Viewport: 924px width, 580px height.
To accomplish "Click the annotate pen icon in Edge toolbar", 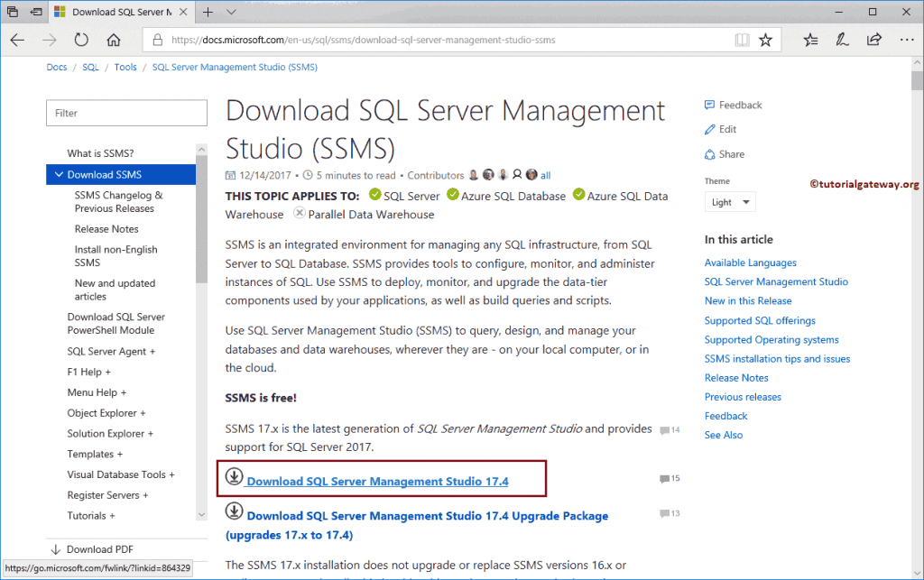I will tap(841, 40).
